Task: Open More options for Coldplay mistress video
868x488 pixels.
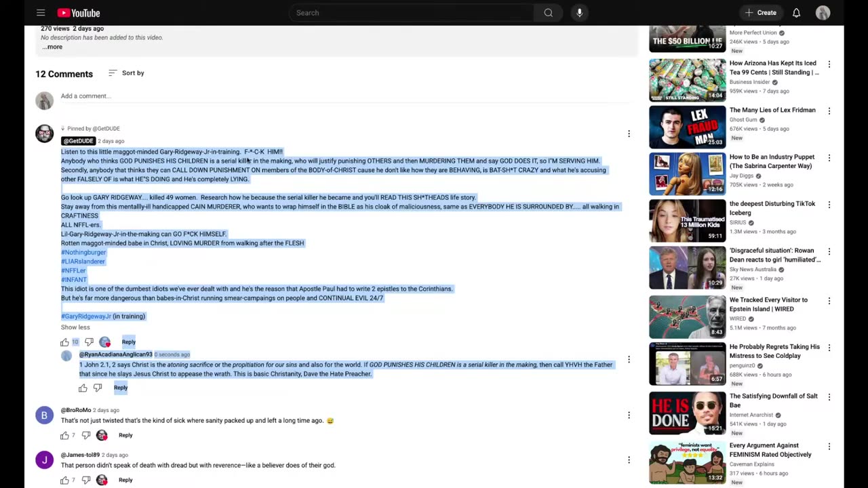Action: coord(829,347)
